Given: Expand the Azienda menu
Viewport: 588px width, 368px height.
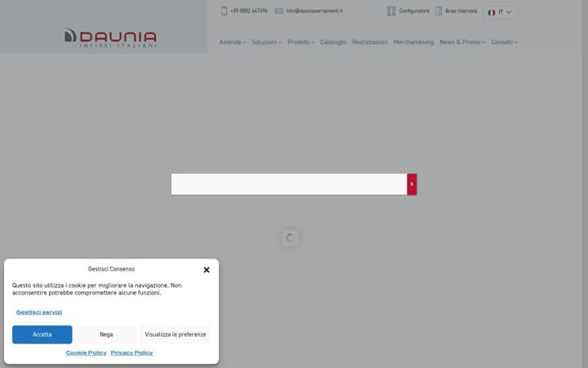Looking at the screenshot, I should coord(233,42).
